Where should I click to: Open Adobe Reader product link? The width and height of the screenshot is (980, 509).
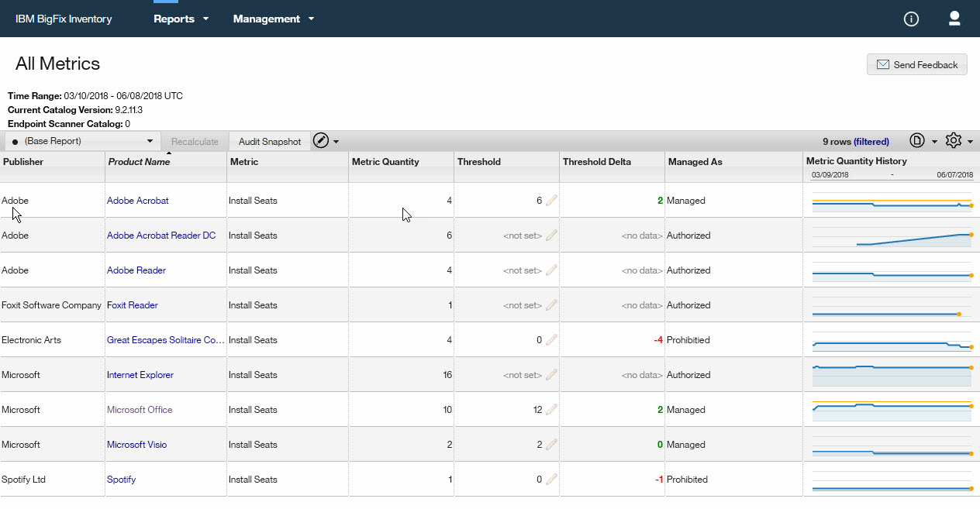tap(136, 270)
